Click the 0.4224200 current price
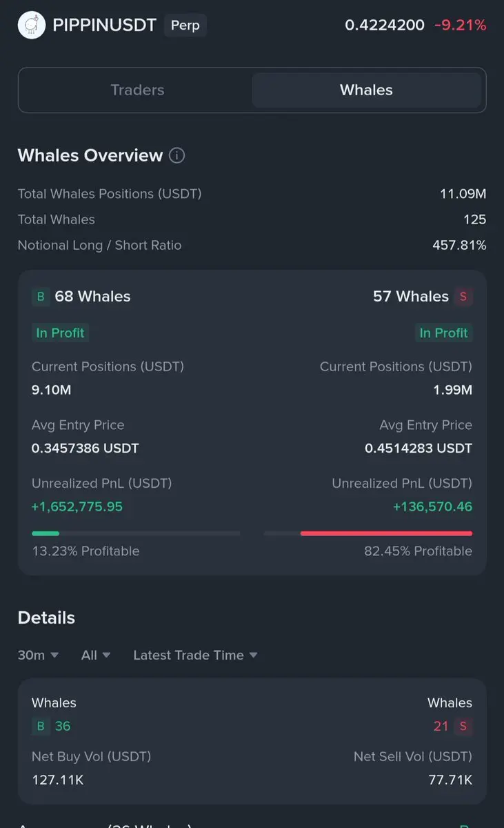This screenshot has height=828, width=504. [385, 26]
